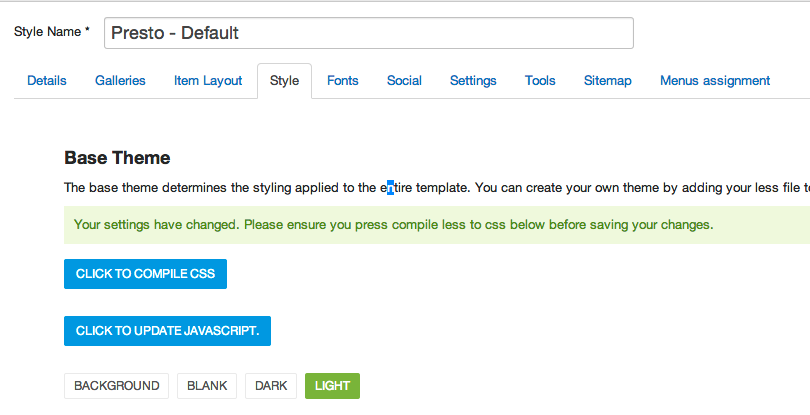Select the Dark base theme option
The height and width of the screenshot is (415, 810).
(x=271, y=386)
